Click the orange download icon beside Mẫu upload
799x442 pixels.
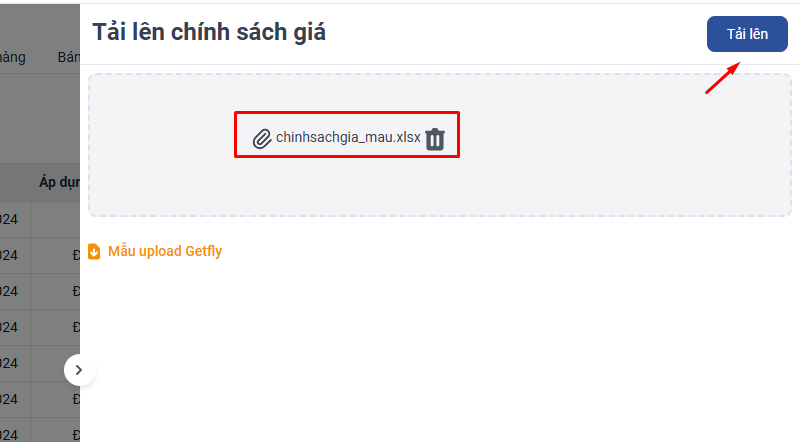(94, 251)
